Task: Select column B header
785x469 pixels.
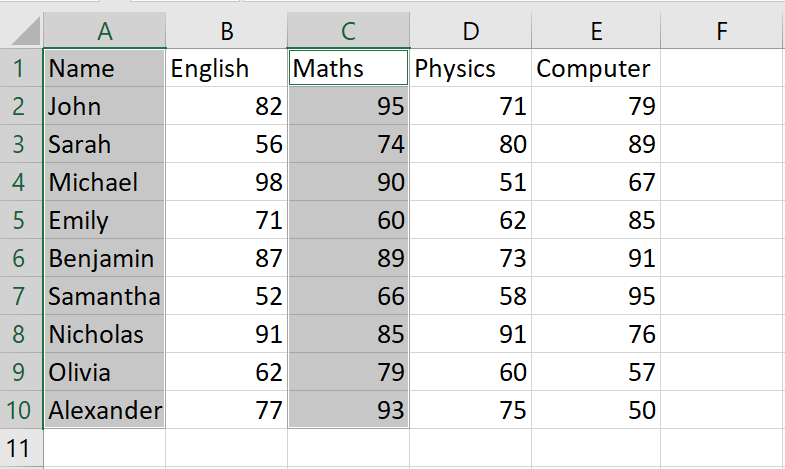Action: coord(226,31)
